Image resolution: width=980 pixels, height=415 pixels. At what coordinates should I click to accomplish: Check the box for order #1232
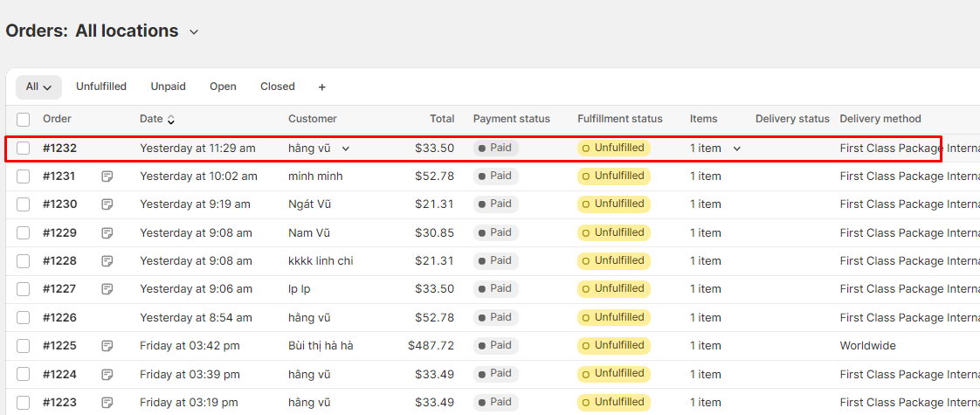[x=24, y=149]
